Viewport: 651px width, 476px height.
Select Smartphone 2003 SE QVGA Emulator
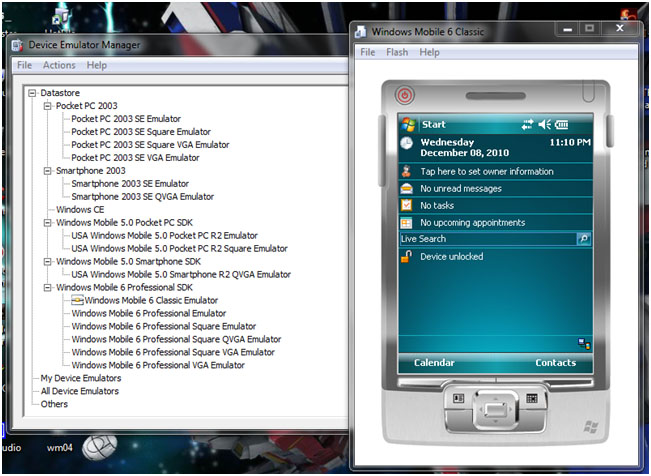(x=142, y=196)
